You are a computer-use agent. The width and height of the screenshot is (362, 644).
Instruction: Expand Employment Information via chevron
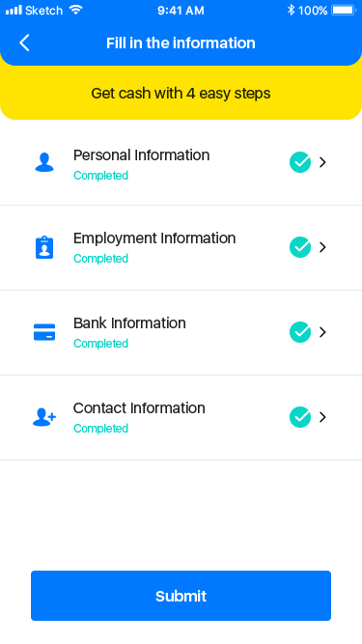322,247
